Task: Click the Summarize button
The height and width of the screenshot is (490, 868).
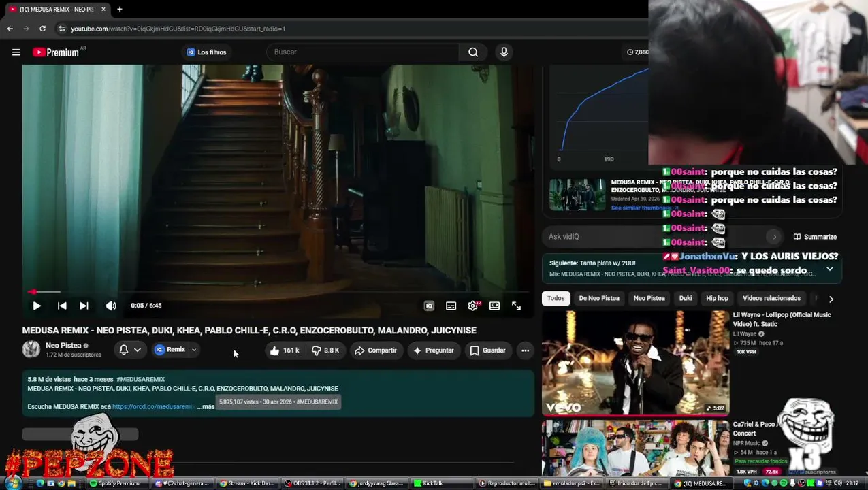Action: (815, 237)
